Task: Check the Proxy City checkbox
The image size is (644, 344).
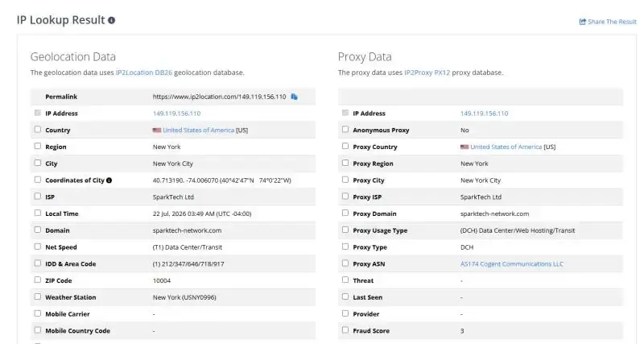Action: [345, 180]
